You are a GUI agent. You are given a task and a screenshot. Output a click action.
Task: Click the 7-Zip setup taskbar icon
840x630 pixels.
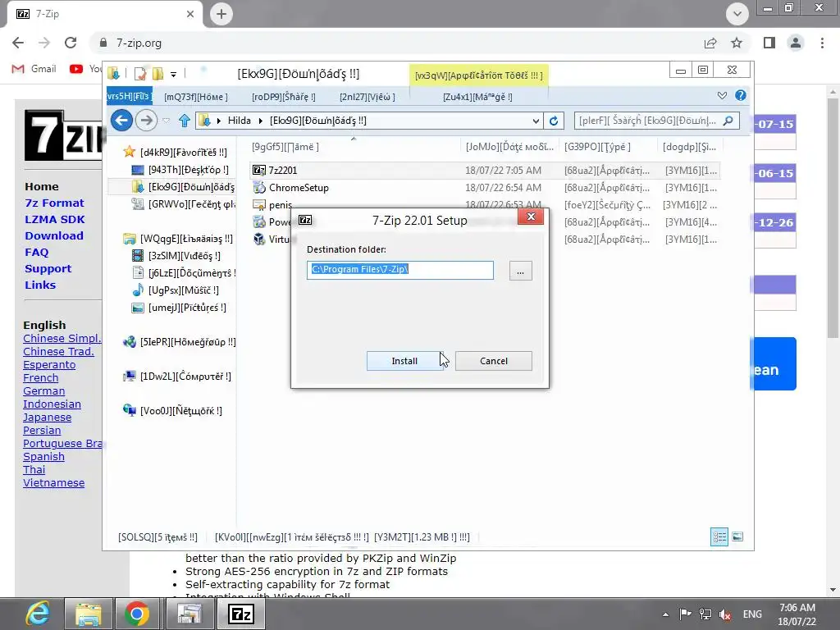[x=241, y=614]
